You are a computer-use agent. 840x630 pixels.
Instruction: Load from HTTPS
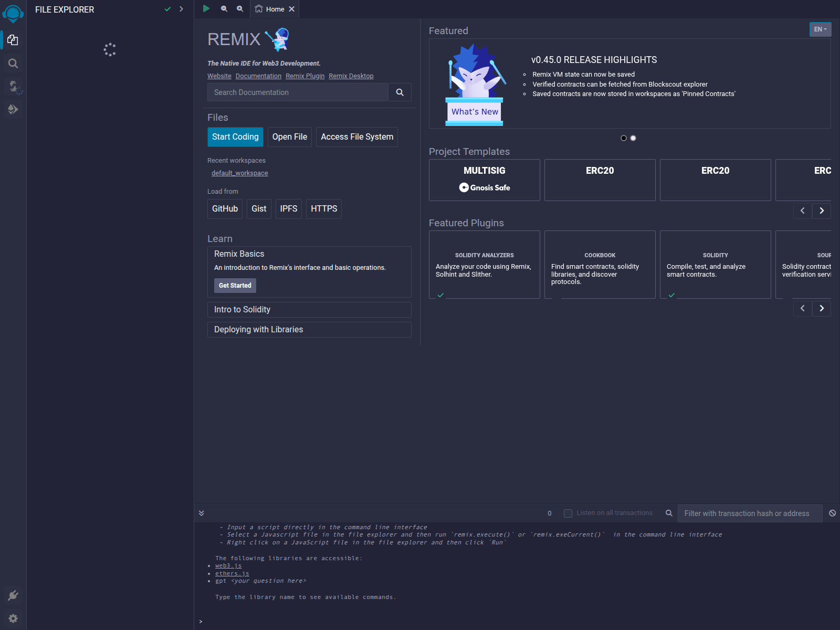[324, 209]
